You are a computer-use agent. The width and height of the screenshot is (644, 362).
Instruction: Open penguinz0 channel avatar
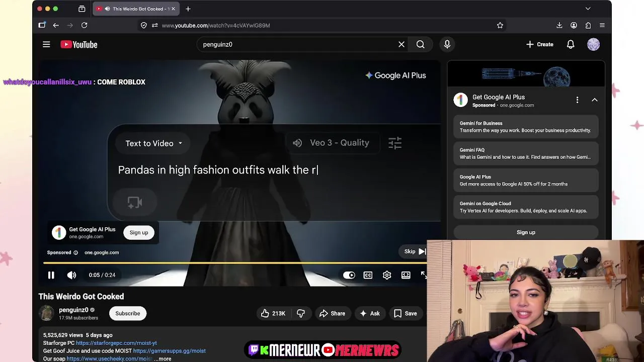pos(47,313)
